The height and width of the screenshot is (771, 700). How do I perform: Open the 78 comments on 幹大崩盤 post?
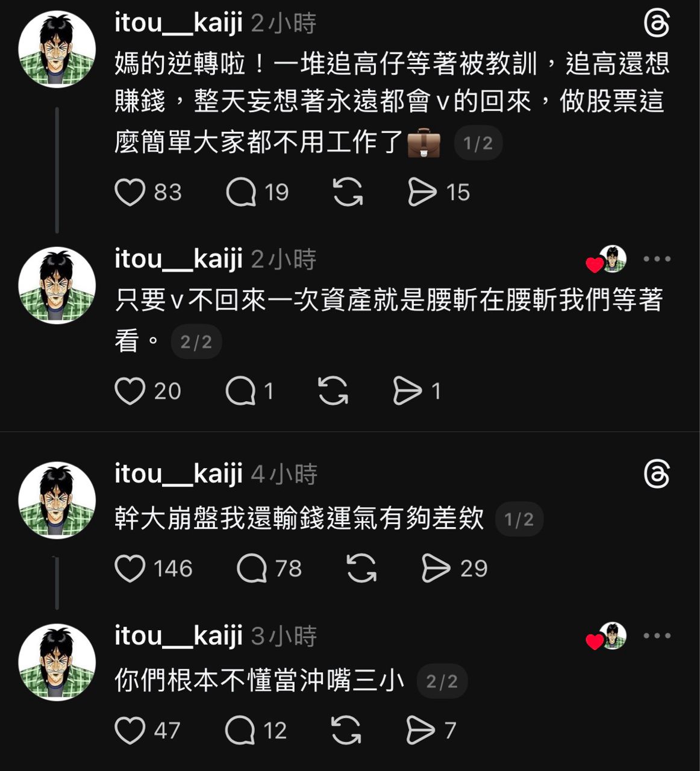252,569
